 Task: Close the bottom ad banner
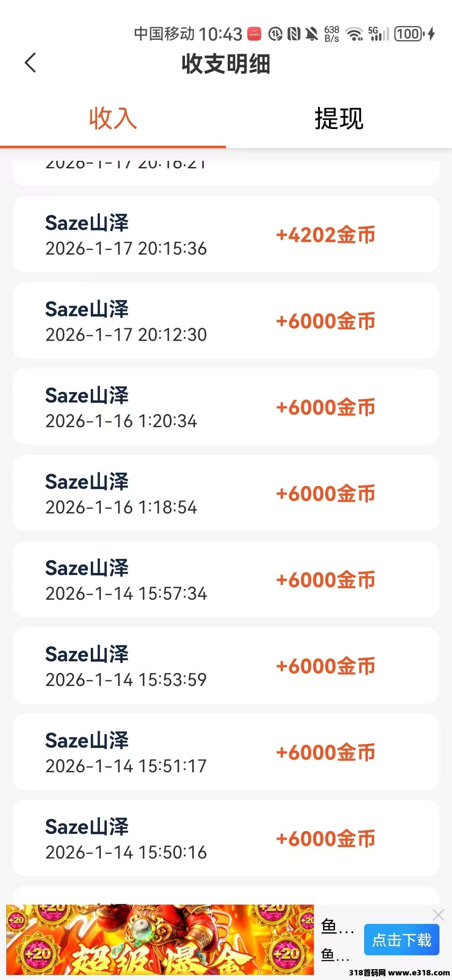tap(438, 915)
